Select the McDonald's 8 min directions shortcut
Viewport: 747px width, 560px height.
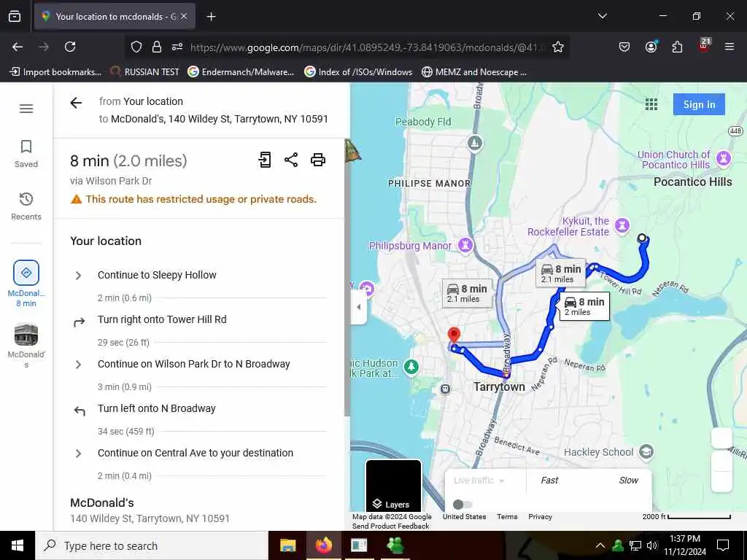pyautogui.click(x=26, y=284)
